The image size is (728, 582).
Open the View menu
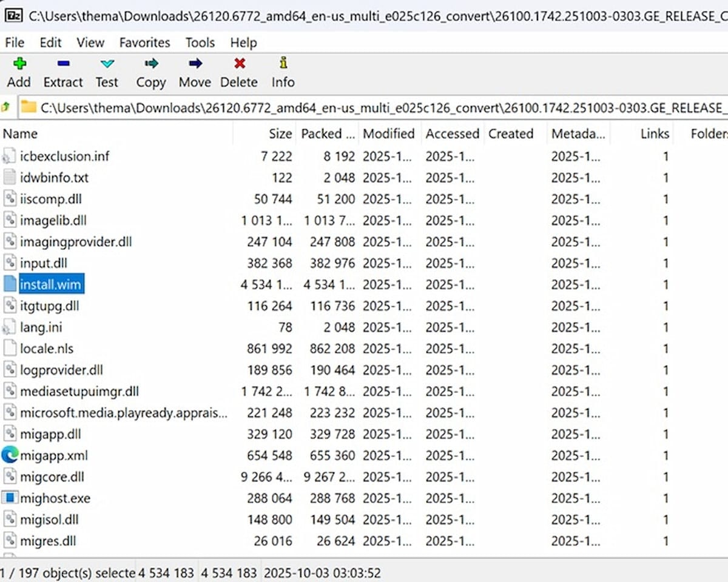click(90, 42)
